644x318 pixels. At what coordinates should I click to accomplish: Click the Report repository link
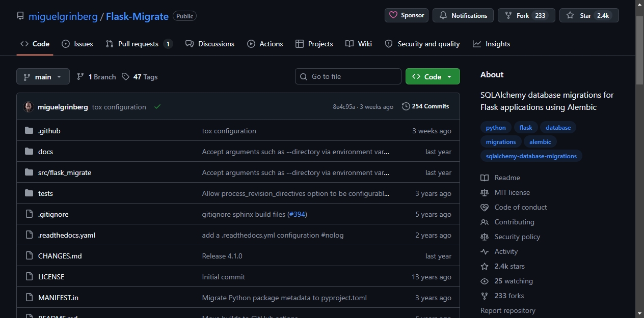click(x=508, y=310)
